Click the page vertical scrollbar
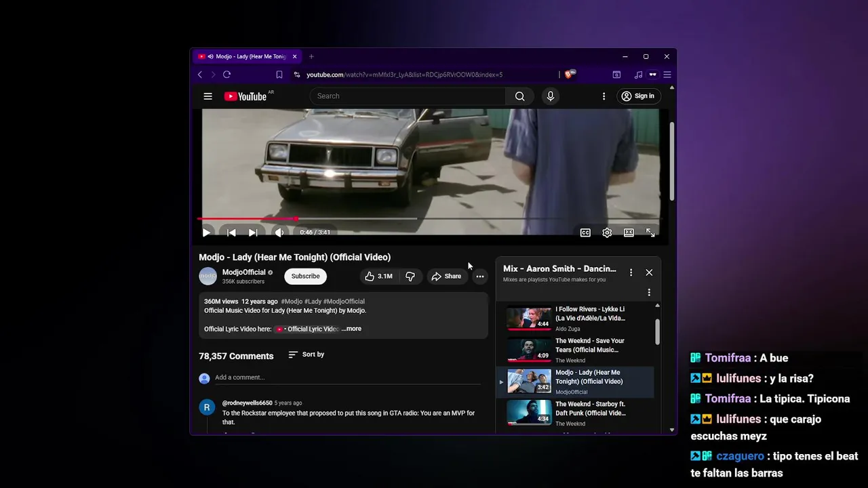868x488 pixels. pos(672,161)
